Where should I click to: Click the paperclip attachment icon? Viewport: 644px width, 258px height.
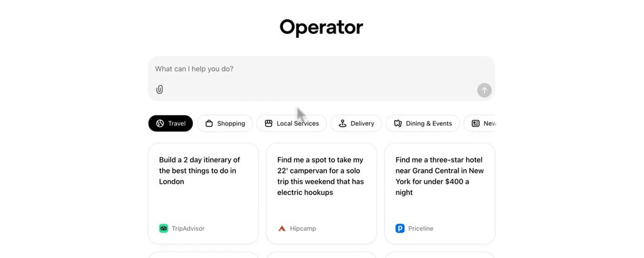pos(160,89)
